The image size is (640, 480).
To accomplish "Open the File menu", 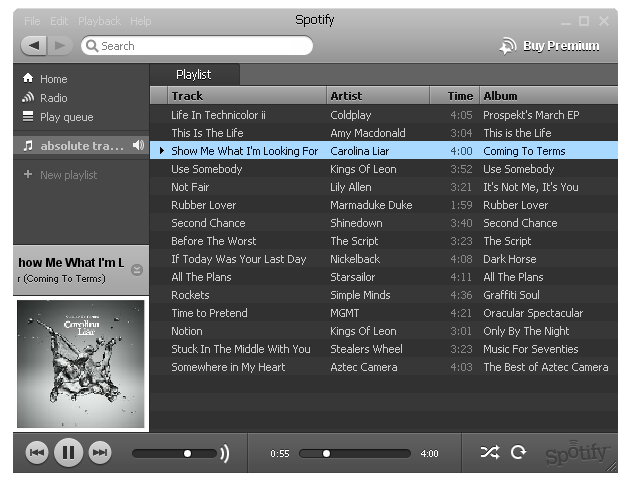I will (32, 21).
